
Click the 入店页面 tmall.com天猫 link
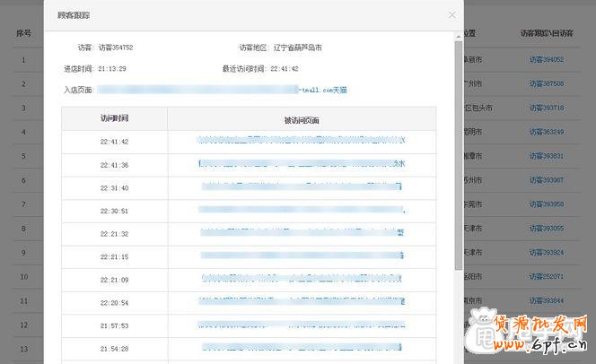point(222,90)
